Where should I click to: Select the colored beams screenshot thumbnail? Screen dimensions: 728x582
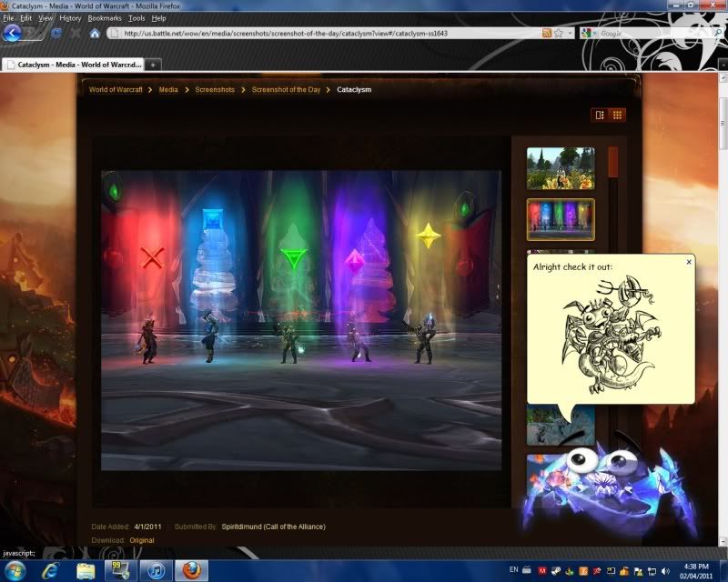pyautogui.click(x=561, y=219)
